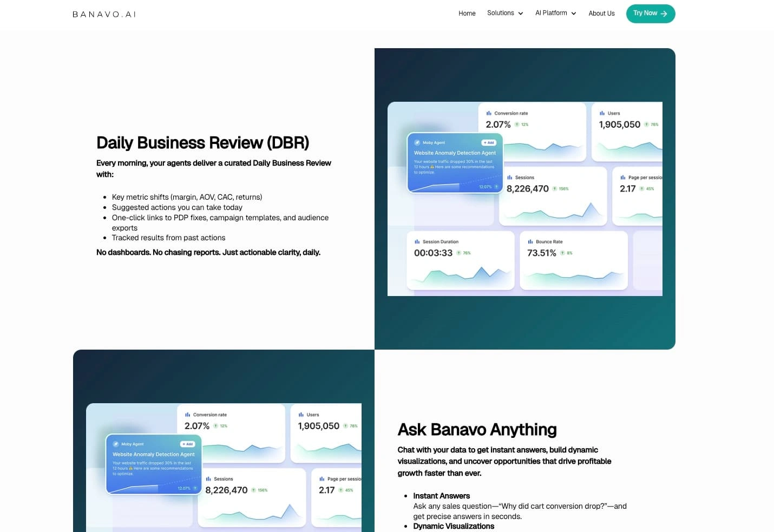Click the 'No dashboards. No chasing reports' line
This screenshot has width=774, height=532.
208,252
